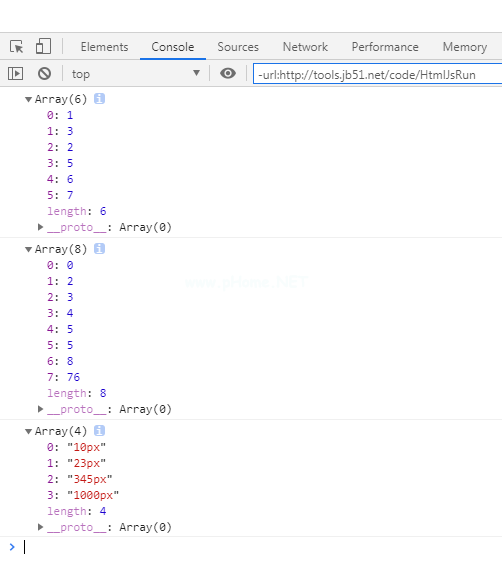This screenshot has width=502, height=581.
Task: Toggle the device toolbar icon
Action: (x=43, y=47)
